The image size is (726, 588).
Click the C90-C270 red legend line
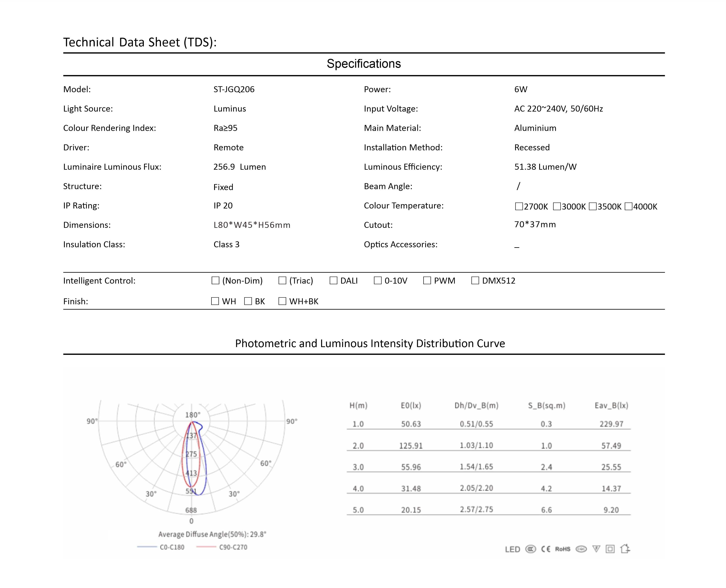pyautogui.click(x=206, y=547)
